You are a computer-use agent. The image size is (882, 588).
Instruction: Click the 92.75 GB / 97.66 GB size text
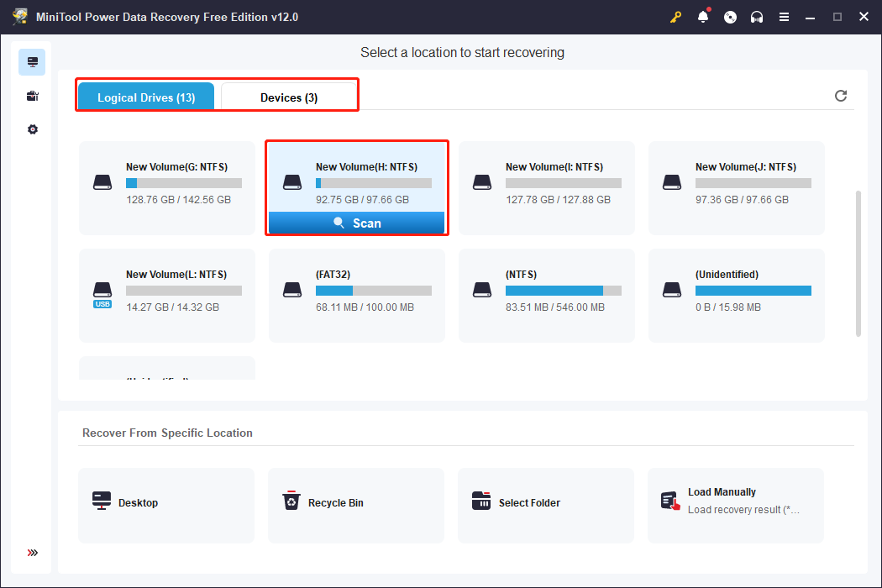point(362,200)
